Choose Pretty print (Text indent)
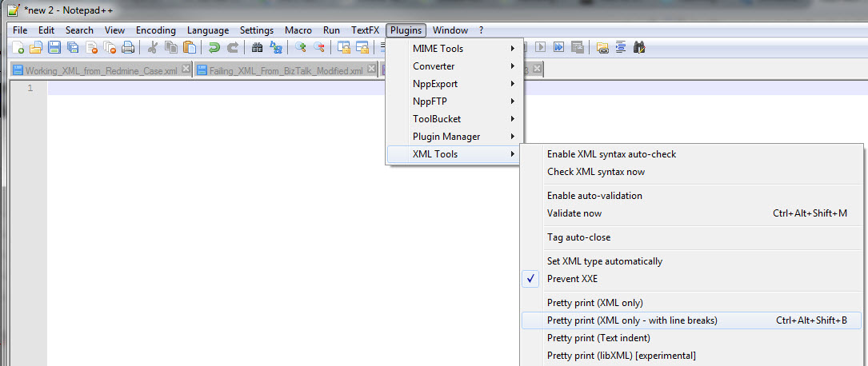 [692, 338]
